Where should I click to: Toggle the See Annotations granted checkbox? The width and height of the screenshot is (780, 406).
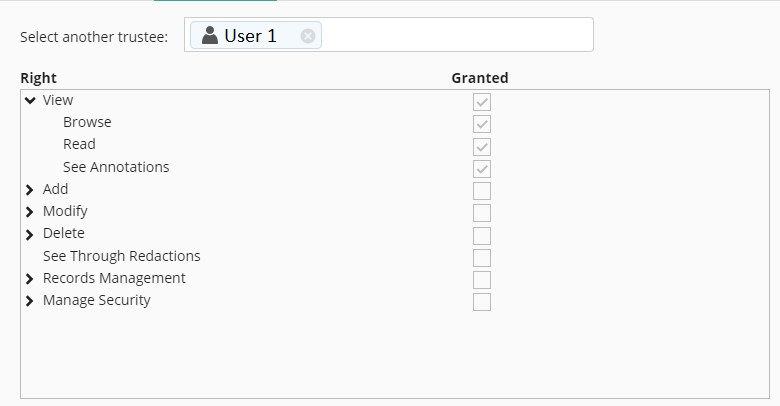click(482, 168)
